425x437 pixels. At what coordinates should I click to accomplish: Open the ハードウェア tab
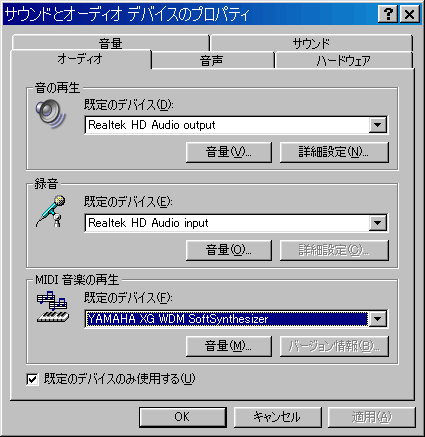(x=344, y=61)
